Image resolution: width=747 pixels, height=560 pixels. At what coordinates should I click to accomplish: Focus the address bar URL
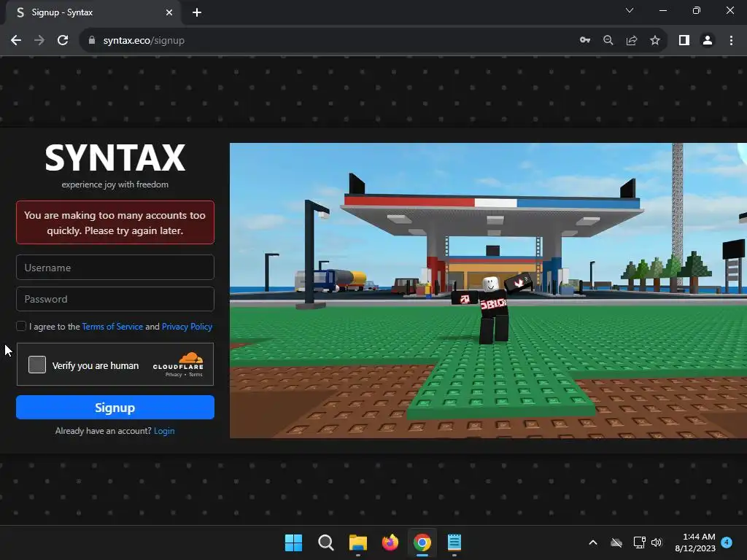(144, 41)
